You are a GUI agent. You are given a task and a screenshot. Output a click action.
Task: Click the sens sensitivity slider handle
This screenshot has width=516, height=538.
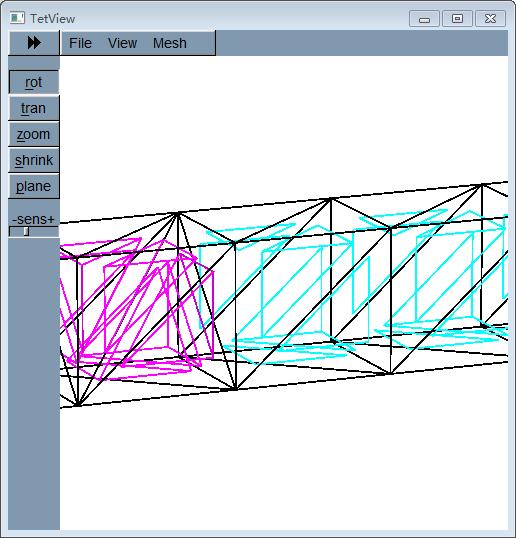[26, 232]
